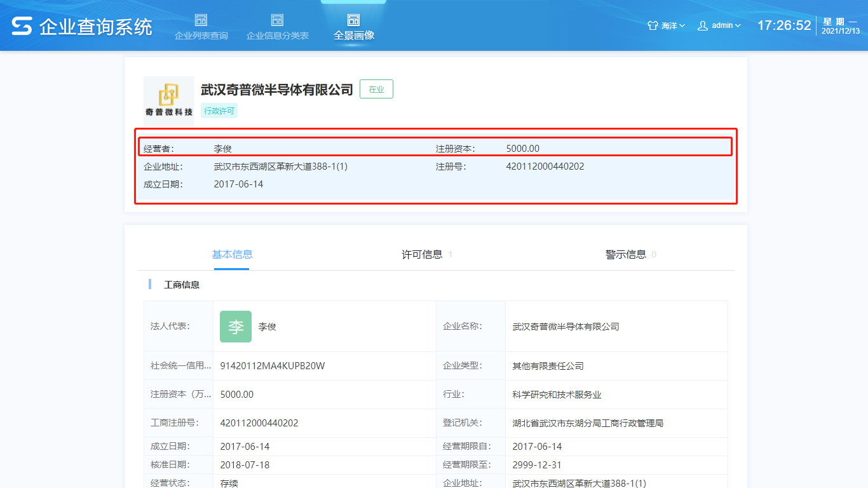
Task: Click the clock showing 17:26:52
Action: pos(783,25)
